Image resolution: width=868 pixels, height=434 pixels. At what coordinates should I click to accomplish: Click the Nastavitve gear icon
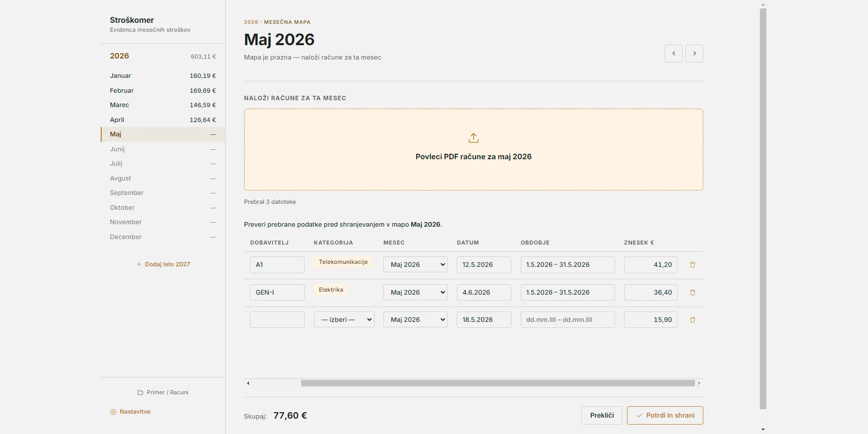113,412
